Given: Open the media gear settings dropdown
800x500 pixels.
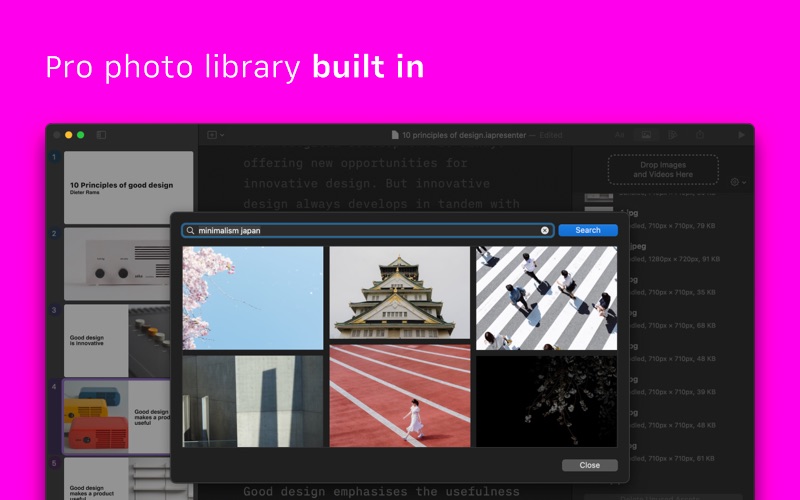Looking at the screenshot, I should (x=738, y=182).
